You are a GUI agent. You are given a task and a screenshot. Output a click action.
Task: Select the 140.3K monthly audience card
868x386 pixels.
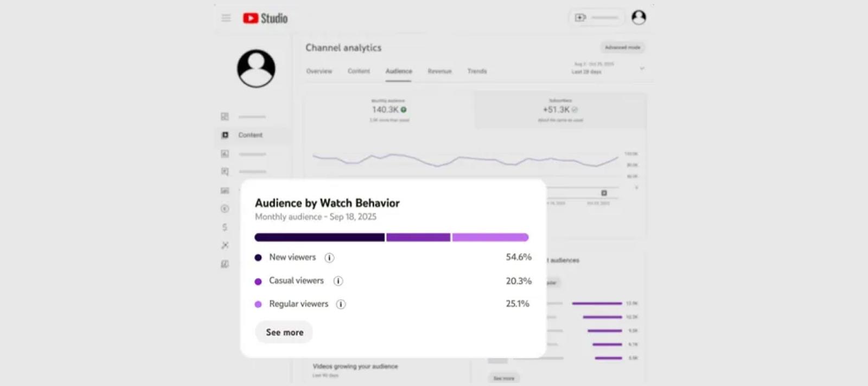pyautogui.click(x=389, y=110)
